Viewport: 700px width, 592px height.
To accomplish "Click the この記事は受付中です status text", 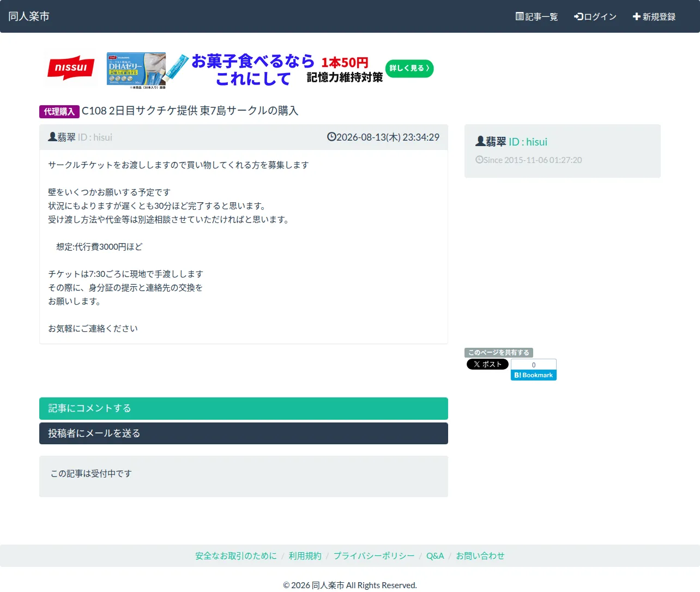I will tap(91, 474).
